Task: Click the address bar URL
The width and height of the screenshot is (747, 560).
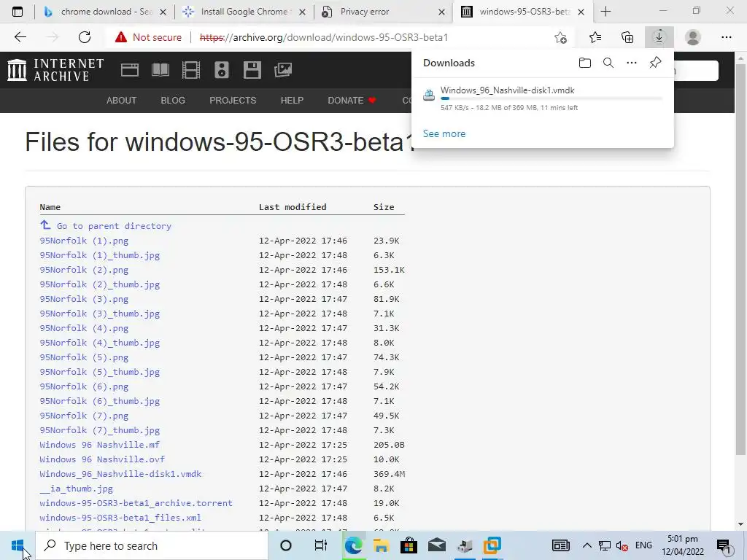Action: [x=324, y=37]
